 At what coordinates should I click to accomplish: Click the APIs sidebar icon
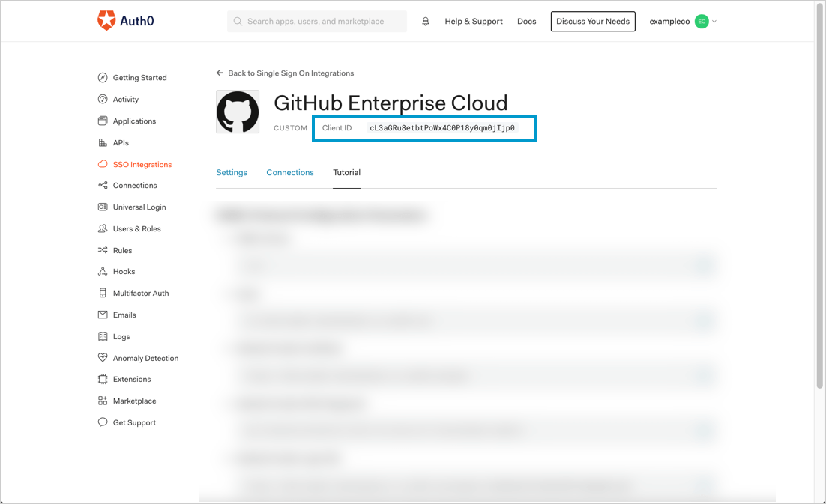click(103, 142)
